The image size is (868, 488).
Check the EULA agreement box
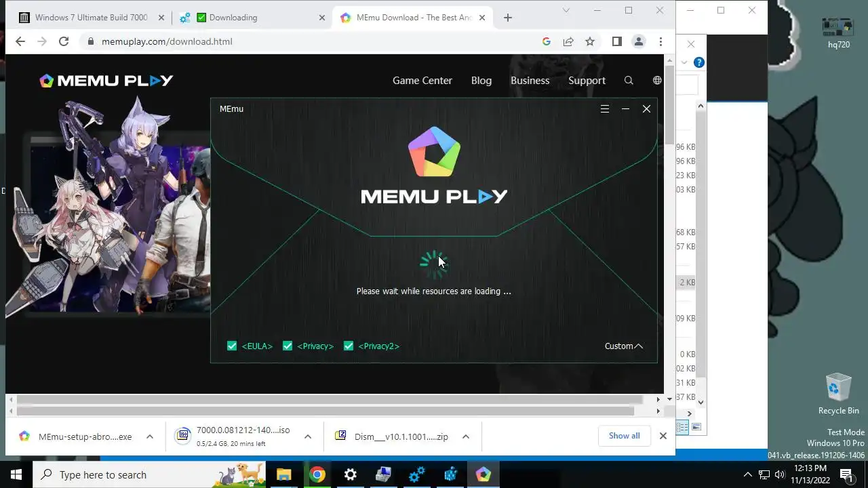tap(232, 346)
